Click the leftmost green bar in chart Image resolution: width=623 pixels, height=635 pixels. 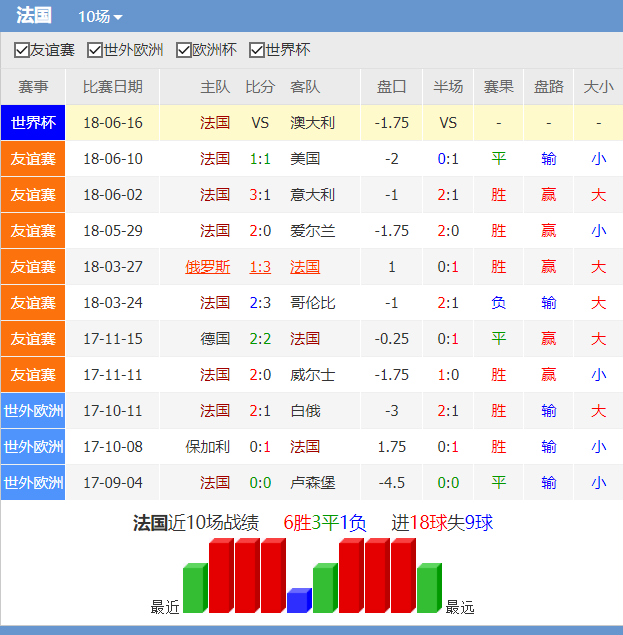tap(195, 589)
